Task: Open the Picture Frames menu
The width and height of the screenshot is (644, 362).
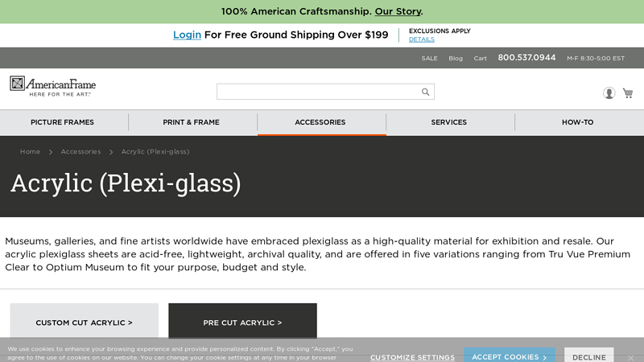Action: click(63, 122)
